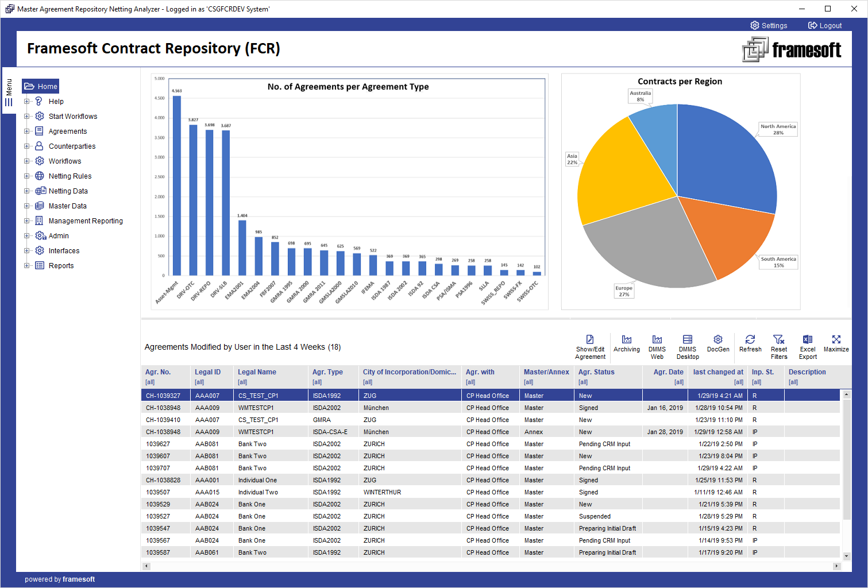Click the Admin gear-lock icon
Screen dimensions: 868x588
(41, 235)
